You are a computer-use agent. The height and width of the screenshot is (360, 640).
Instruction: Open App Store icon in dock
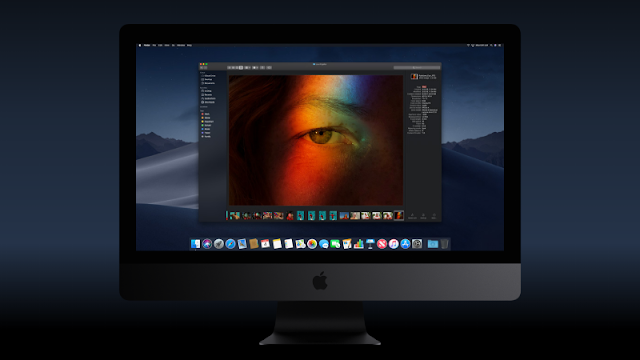point(405,244)
